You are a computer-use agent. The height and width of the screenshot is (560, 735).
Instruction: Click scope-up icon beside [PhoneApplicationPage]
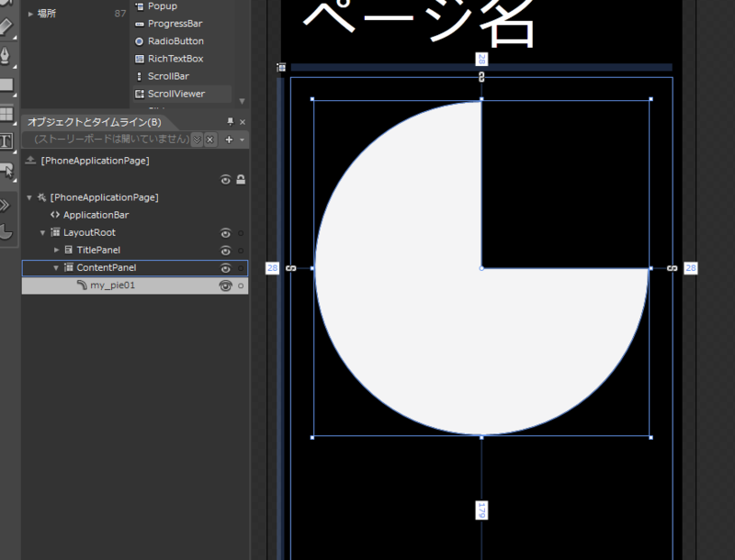click(30, 160)
